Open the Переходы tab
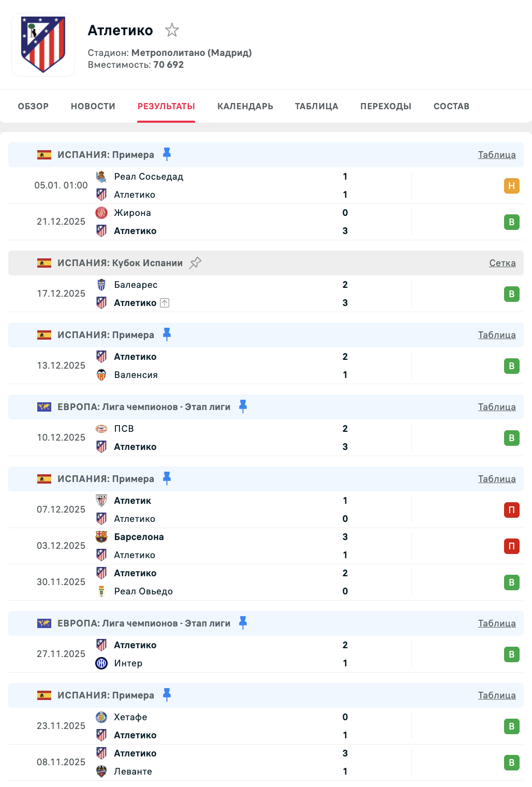This screenshot has width=532, height=787. [x=386, y=106]
